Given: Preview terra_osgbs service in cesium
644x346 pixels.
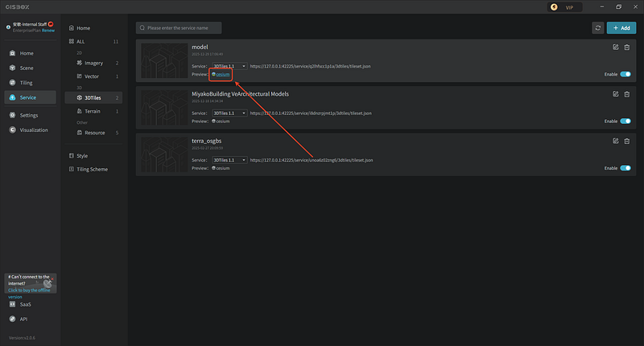Looking at the screenshot, I should tap(221, 168).
